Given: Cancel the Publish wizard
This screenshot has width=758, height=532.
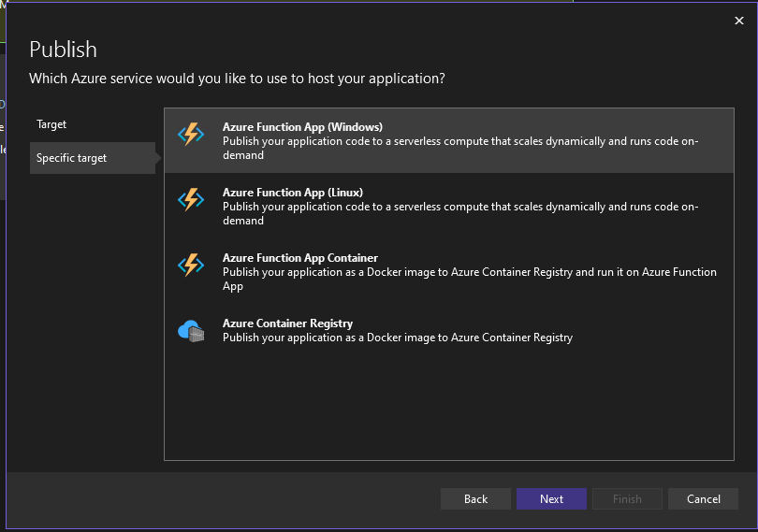Looking at the screenshot, I should [x=703, y=498].
